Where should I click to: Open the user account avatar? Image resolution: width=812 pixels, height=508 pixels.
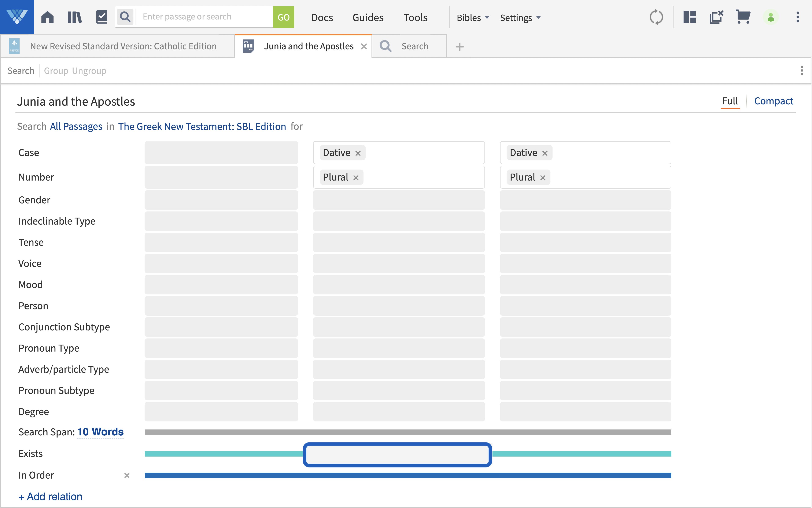tap(771, 17)
